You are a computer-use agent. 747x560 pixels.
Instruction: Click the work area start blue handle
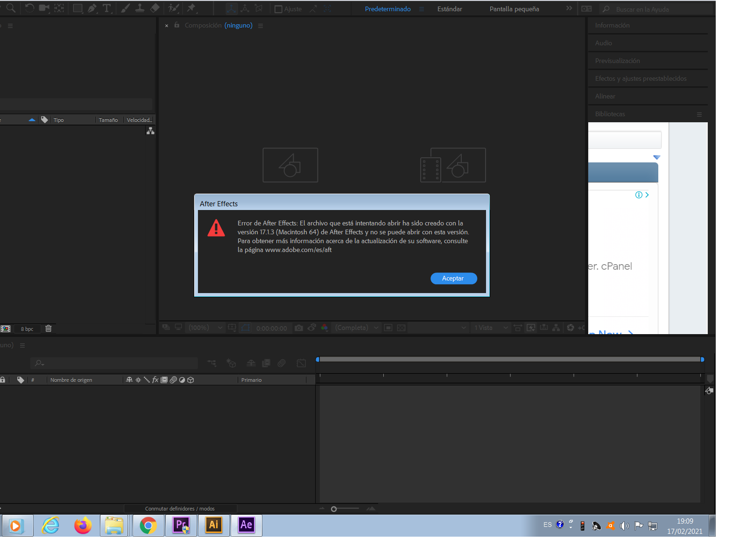pyautogui.click(x=318, y=359)
